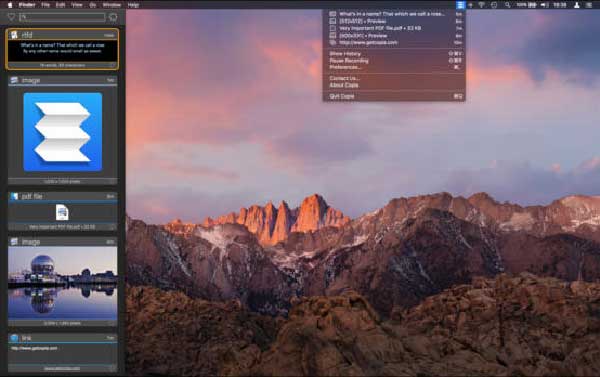Choose Contact Us… in the menu
The width and height of the screenshot is (600, 377).
coord(394,78)
